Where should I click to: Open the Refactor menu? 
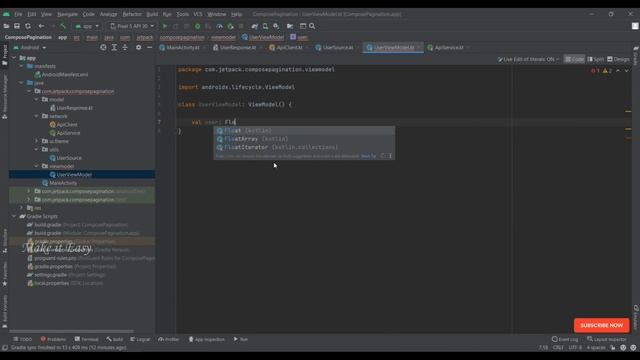click(x=132, y=14)
